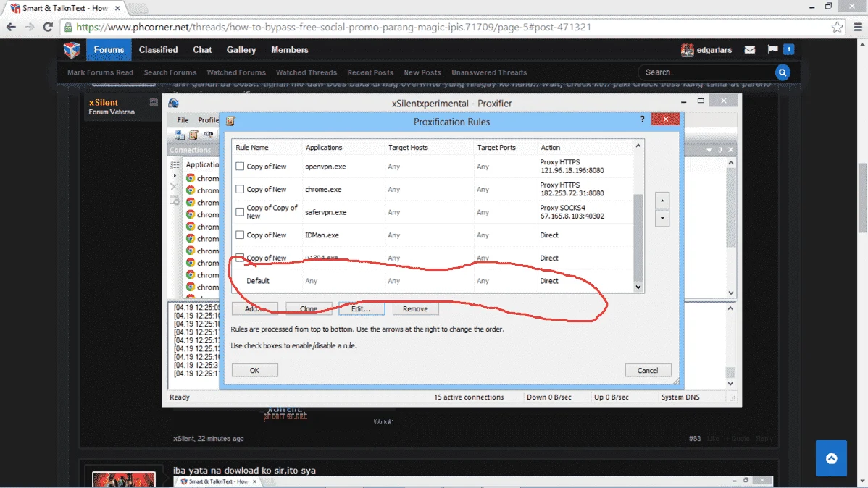Click the Edit... button
868x488 pixels.
[361, 308]
